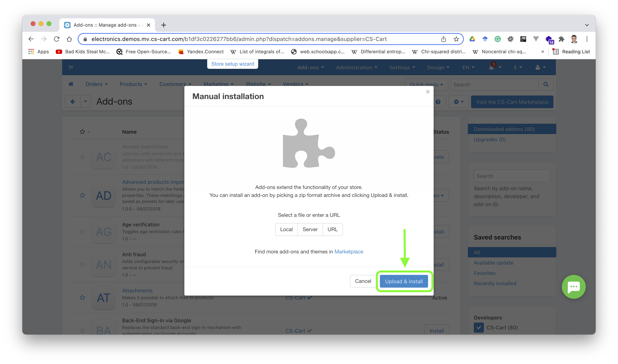This screenshot has height=364, width=618.
Task: Click the puzzle piece addon icon
Action: (x=309, y=143)
